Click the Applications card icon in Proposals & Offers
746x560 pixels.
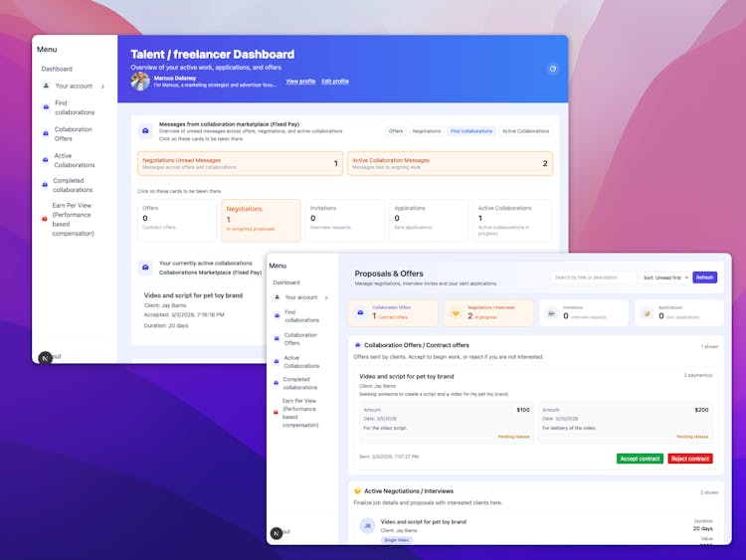tap(647, 312)
